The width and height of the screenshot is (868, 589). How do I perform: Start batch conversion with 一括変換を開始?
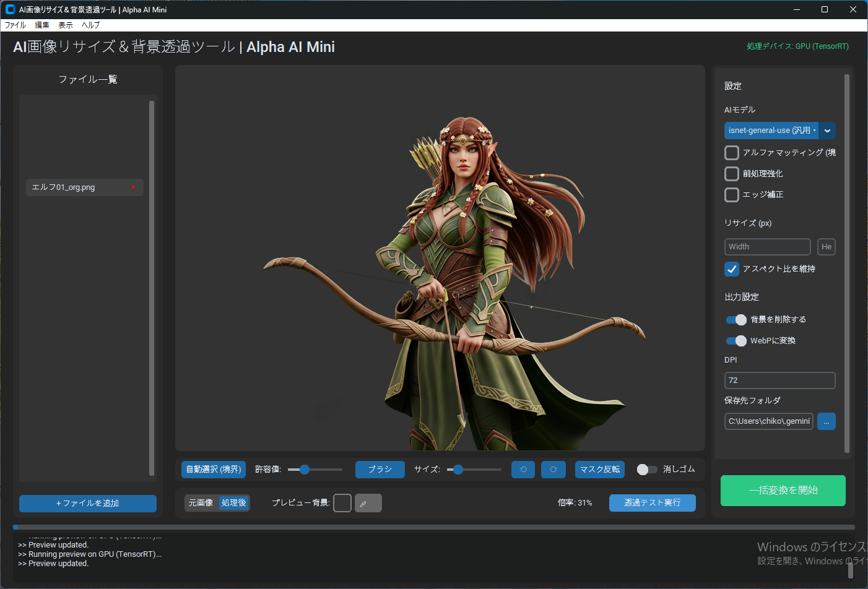(783, 491)
